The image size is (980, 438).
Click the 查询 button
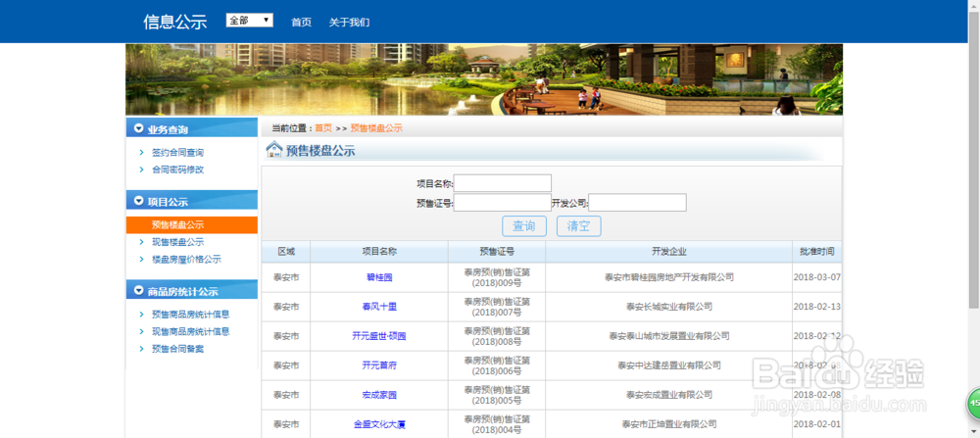pyautogui.click(x=524, y=226)
